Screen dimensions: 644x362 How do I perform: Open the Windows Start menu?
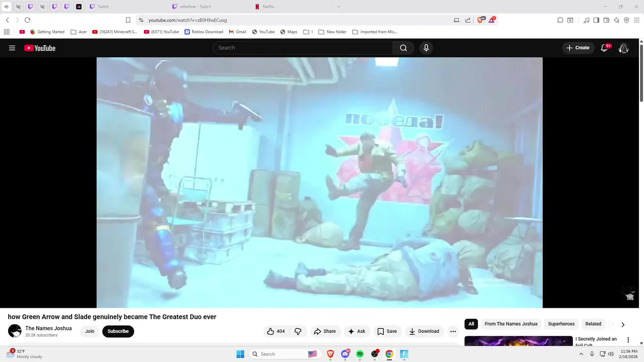pyautogui.click(x=240, y=354)
